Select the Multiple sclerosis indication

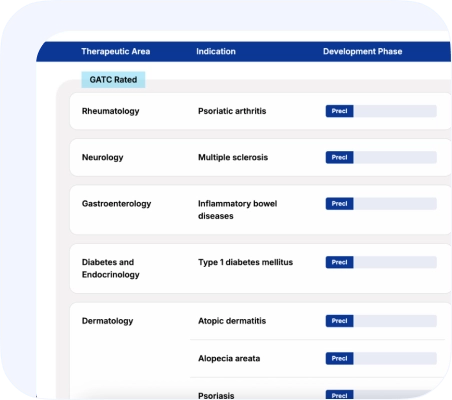point(233,157)
